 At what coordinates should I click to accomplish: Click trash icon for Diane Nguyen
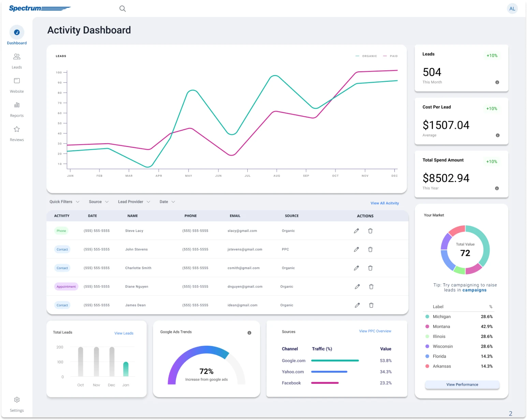tap(371, 287)
